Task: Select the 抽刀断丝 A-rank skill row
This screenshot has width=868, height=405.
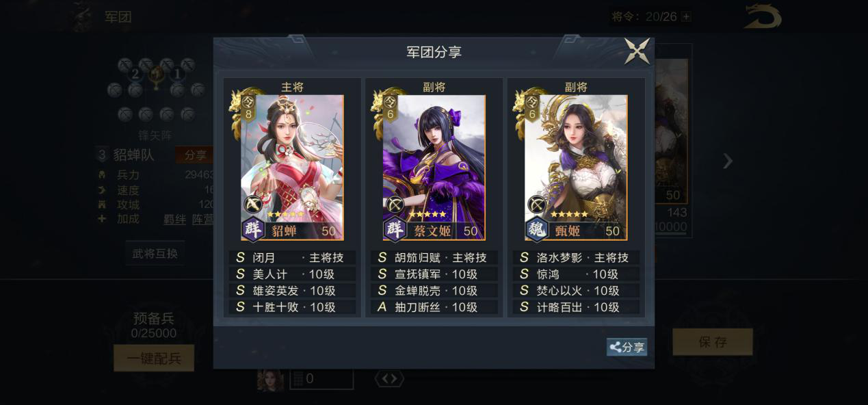Action: [x=434, y=307]
